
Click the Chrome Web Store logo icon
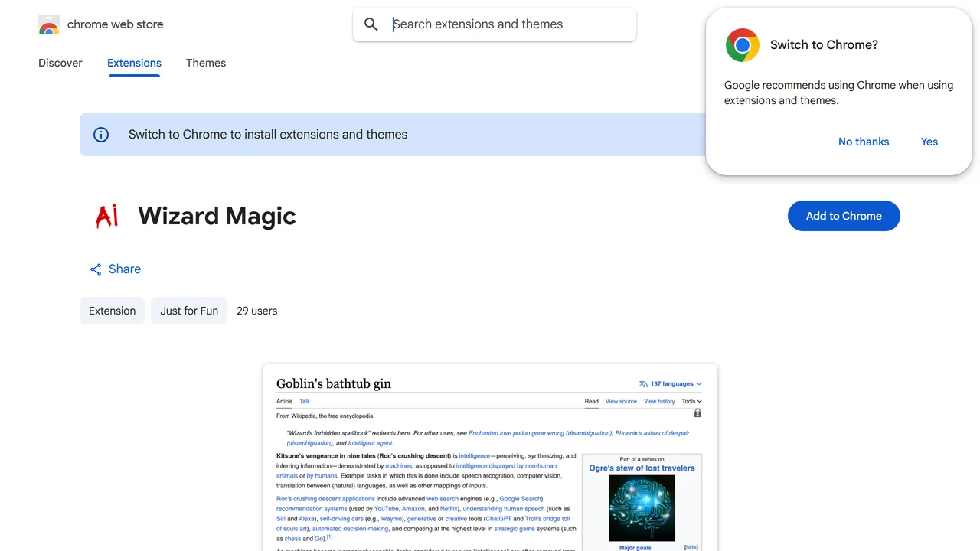pos(48,24)
